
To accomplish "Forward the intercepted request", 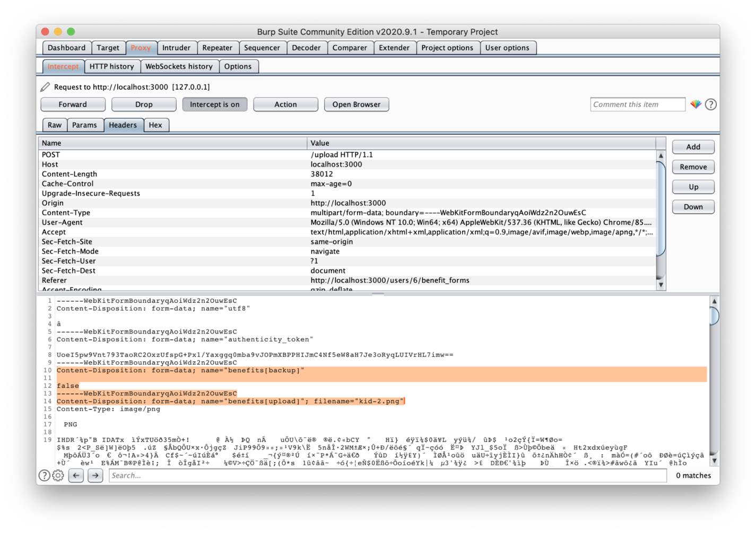I will (73, 104).
